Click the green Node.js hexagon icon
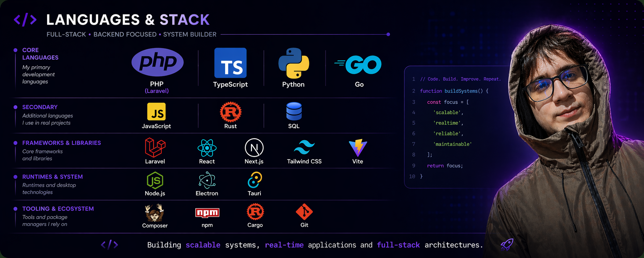Viewport: 644px width, 258px height. 155,180
